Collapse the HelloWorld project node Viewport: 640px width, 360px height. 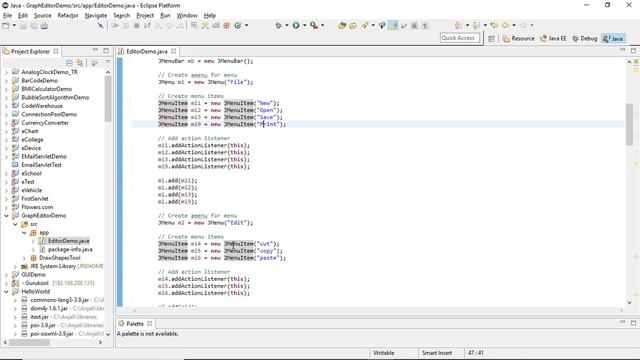[6, 291]
